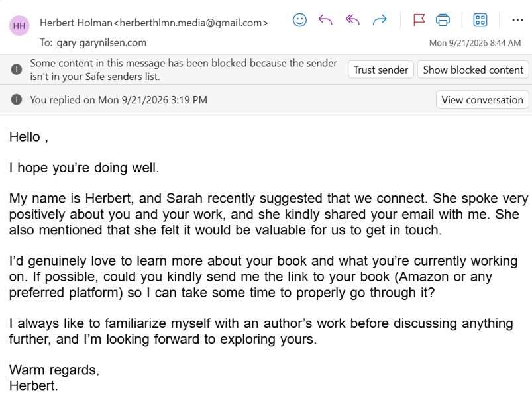Click sender name Herbert Holman
Screen dimensions: 532x400
(x=76, y=23)
